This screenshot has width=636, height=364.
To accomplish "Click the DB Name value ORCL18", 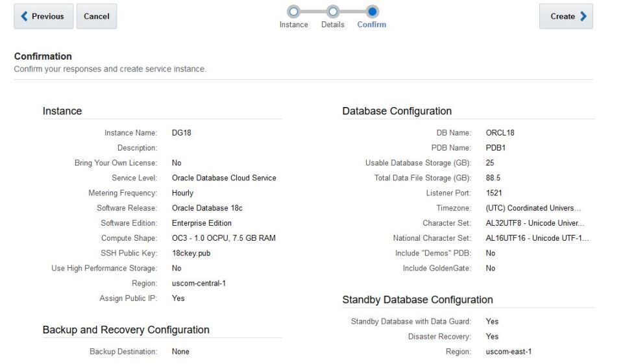I will 500,133.
